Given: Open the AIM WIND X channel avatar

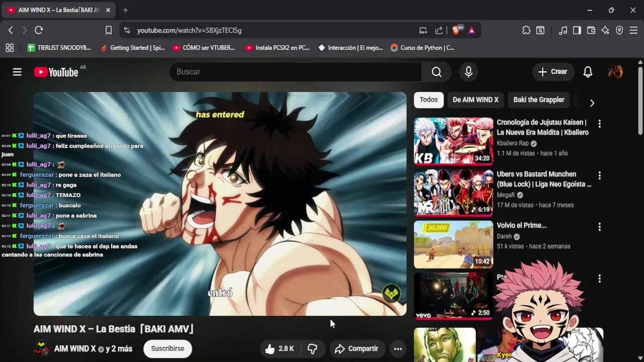Looking at the screenshot, I should tap(41, 348).
